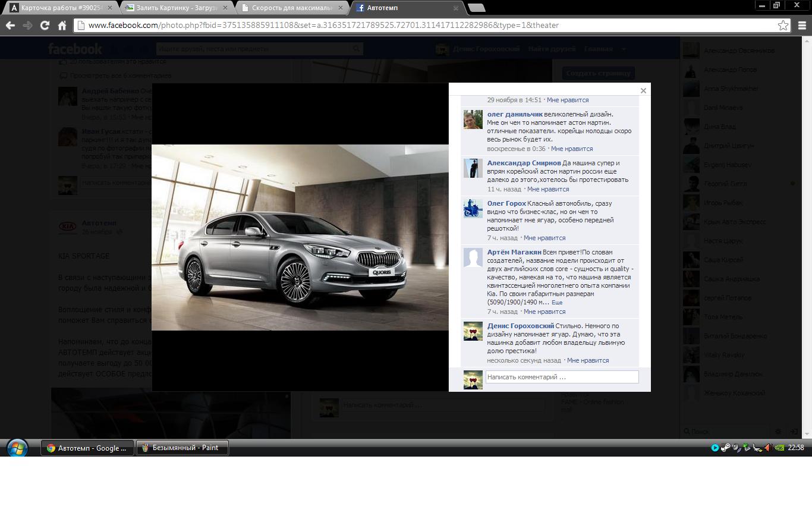This screenshot has width=812, height=522.
Task: Open Артём Магакян's default avatar
Action: pyautogui.click(x=473, y=257)
